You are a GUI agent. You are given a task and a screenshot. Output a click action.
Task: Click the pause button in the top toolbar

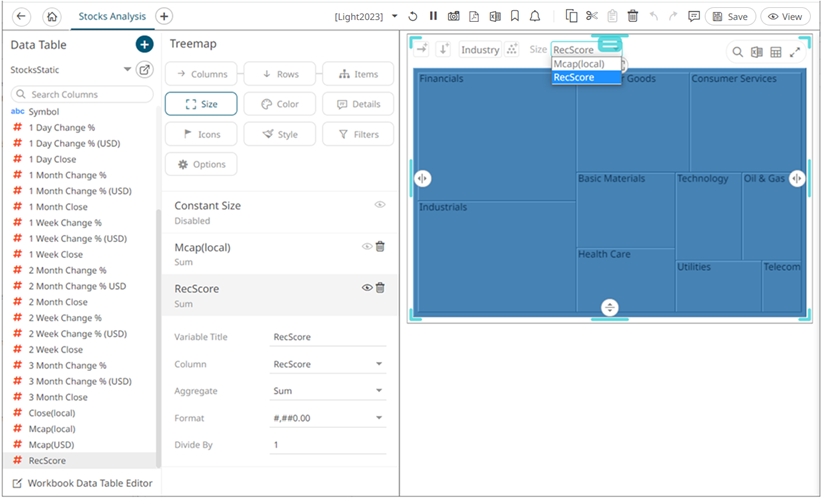point(433,16)
